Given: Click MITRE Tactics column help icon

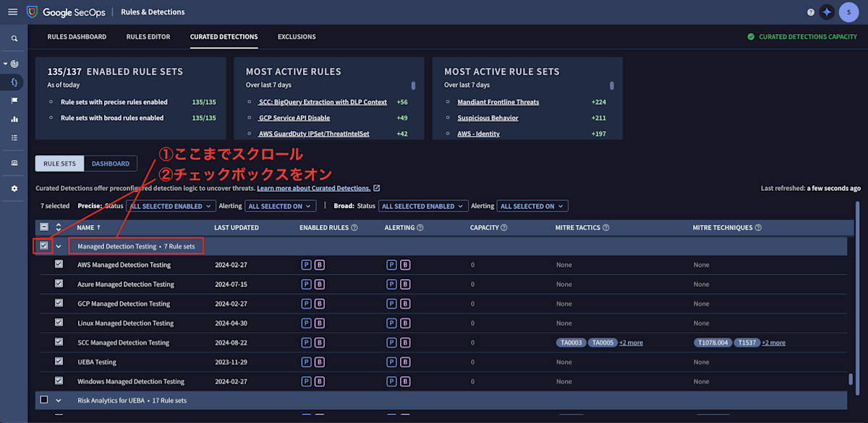Looking at the screenshot, I should tap(606, 228).
